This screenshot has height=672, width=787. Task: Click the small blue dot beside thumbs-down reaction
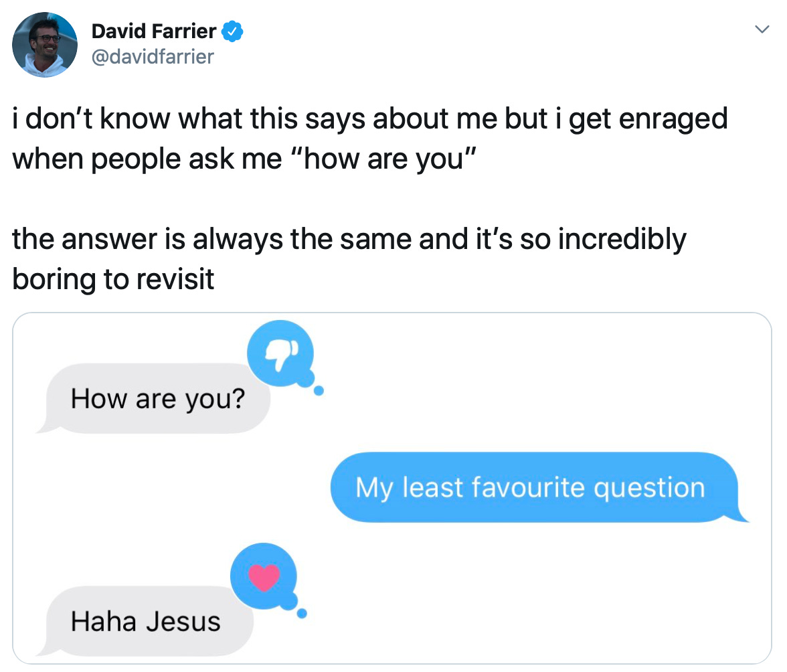click(319, 390)
